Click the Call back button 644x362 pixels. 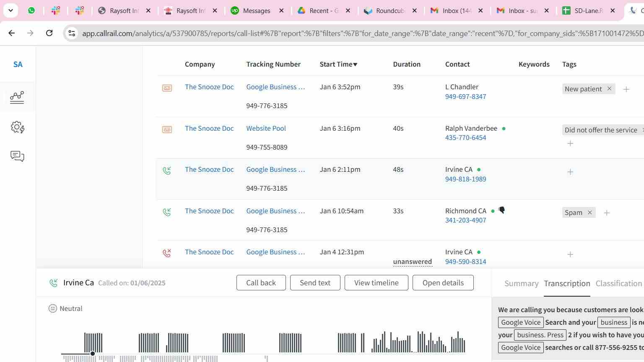pos(261,283)
